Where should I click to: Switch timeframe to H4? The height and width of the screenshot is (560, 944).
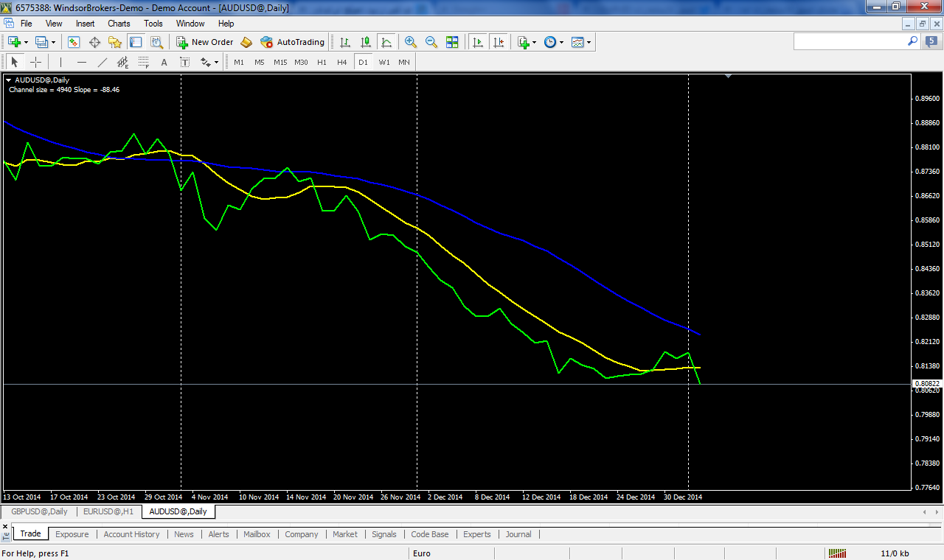[342, 62]
